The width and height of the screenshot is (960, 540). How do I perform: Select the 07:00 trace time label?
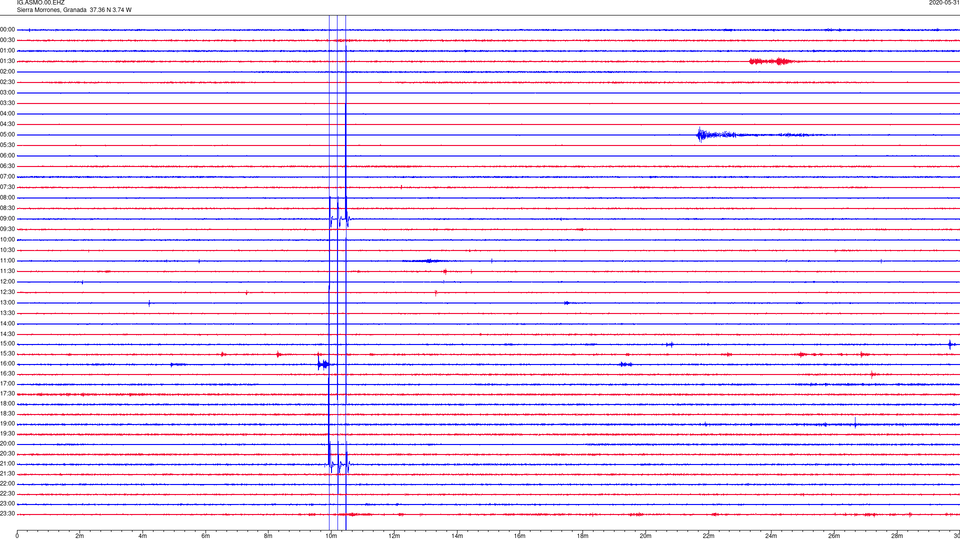[x=7, y=176]
